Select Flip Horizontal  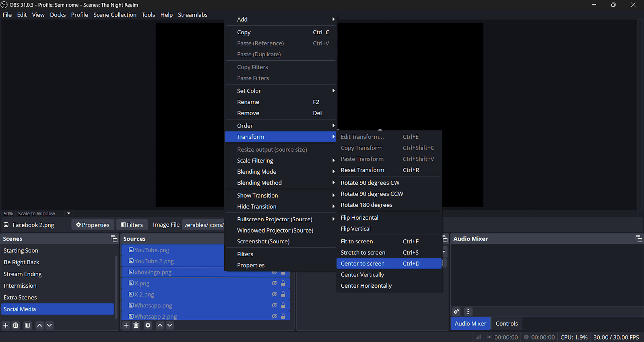pos(389,218)
